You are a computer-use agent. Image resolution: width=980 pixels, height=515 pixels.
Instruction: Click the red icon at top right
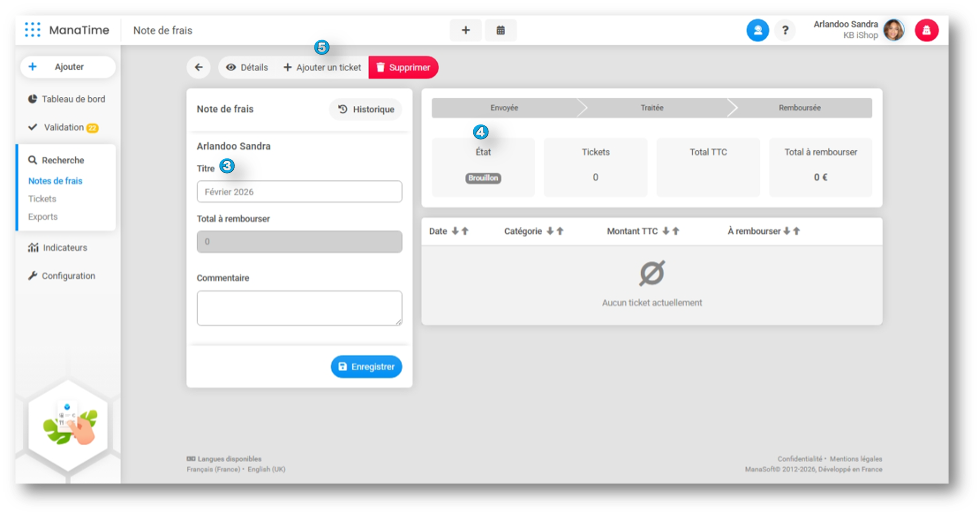pos(926,30)
